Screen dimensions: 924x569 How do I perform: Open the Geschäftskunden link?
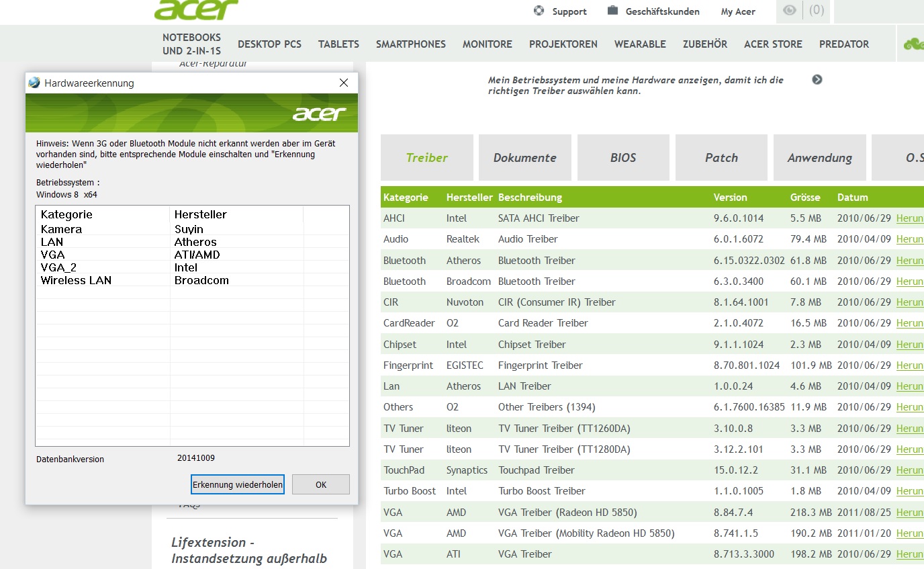click(x=663, y=11)
